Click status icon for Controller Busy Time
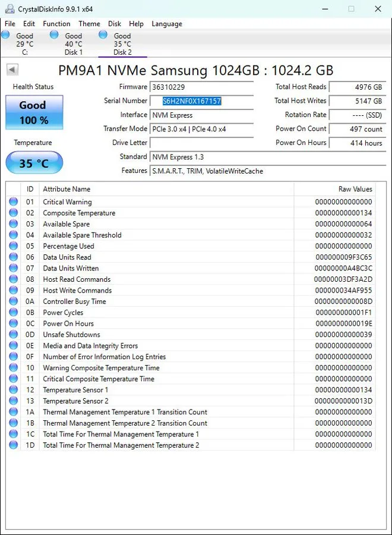This screenshot has width=392, height=535. tap(13, 301)
